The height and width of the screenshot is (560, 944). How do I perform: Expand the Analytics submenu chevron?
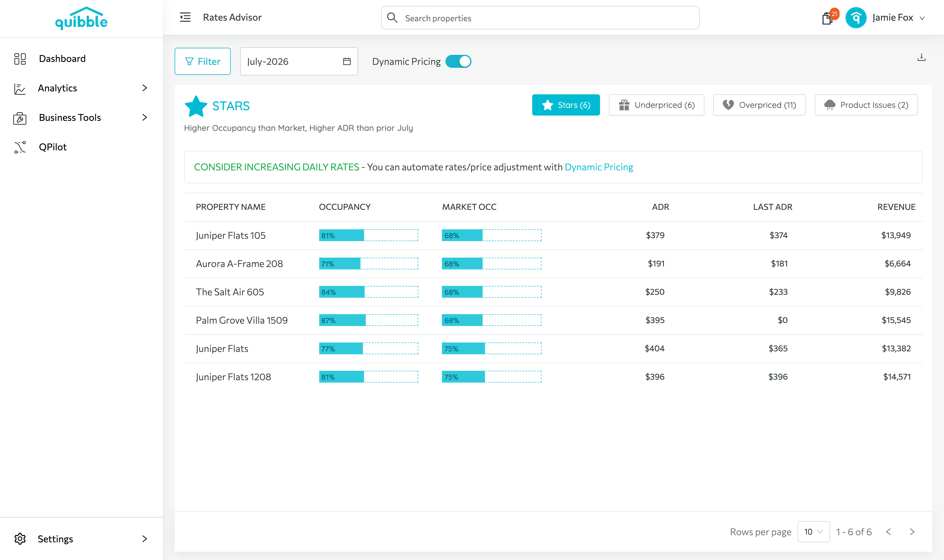click(145, 88)
